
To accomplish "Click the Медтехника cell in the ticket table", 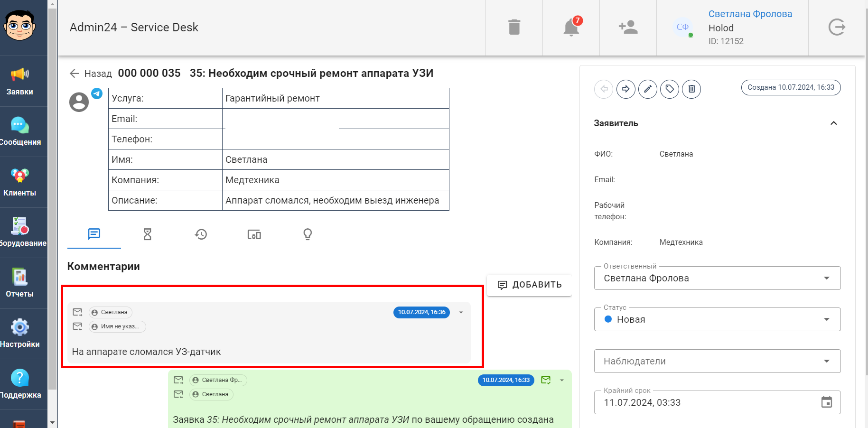I will click(336, 180).
